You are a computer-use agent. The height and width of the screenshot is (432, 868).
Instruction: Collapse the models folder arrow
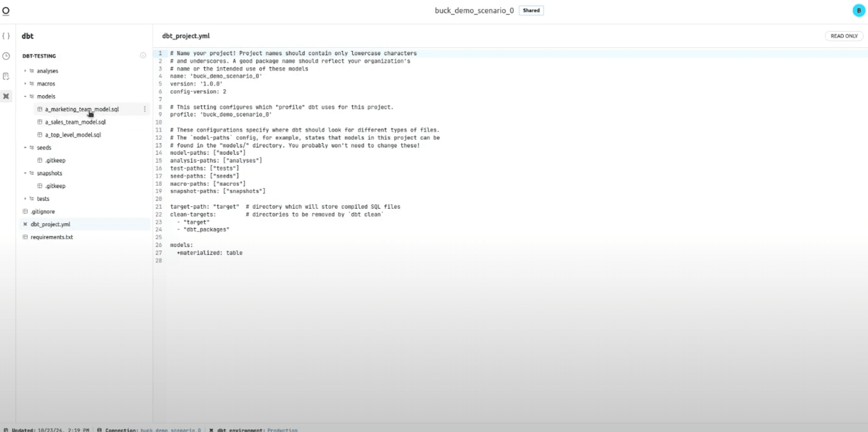(x=25, y=96)
